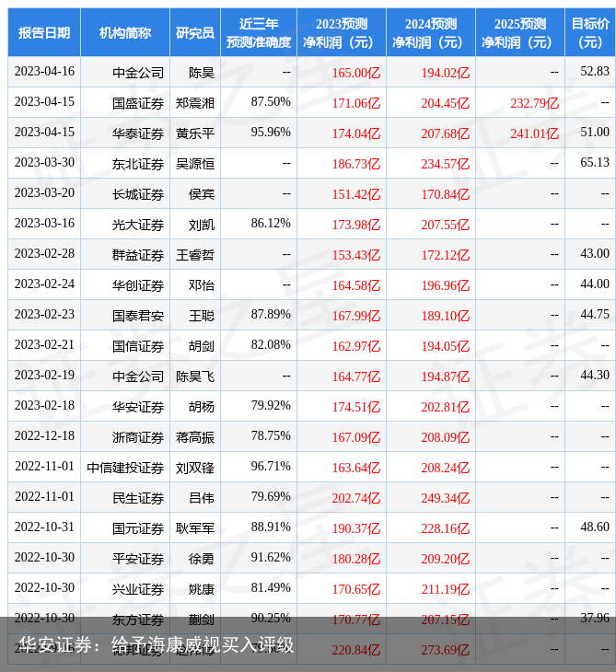Screen dimensions: 616x672
Task: Click the 2025预测净利润 column header
Action: [x=520, y=32]
